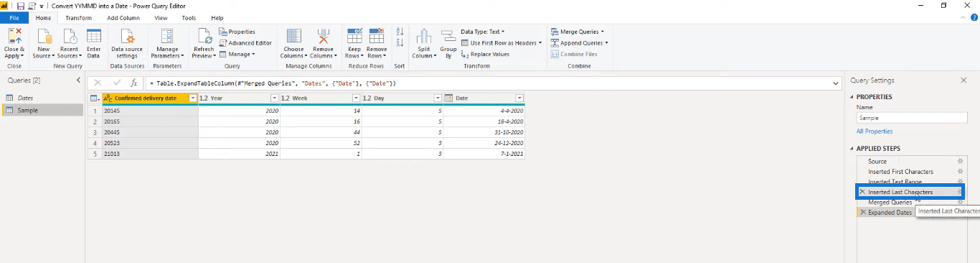Open the Year column filter dropdown
This screenshot has height=263, width=980.
(273, 98)
